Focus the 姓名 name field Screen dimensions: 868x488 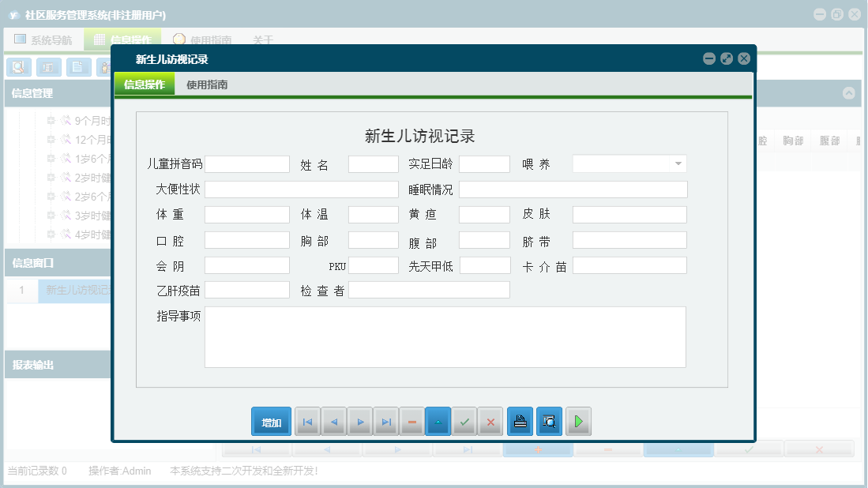[x=373, y=163]
